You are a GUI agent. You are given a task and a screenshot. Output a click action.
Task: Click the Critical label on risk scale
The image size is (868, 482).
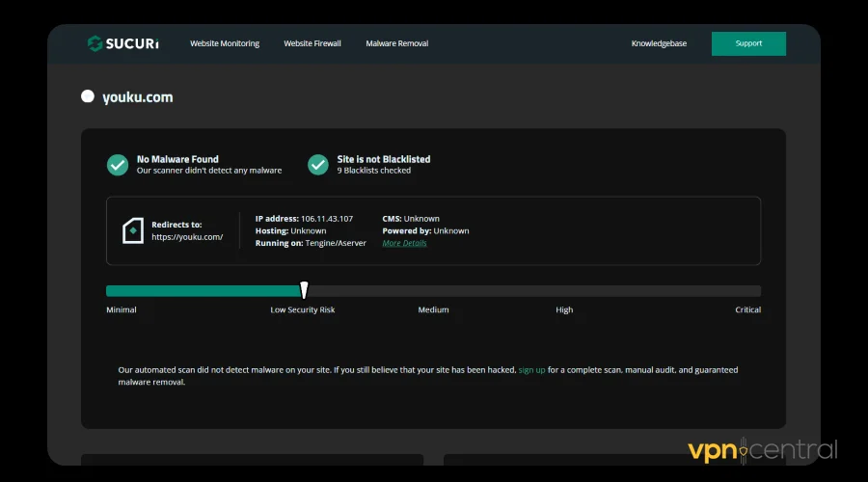click(x=747, y=309)
